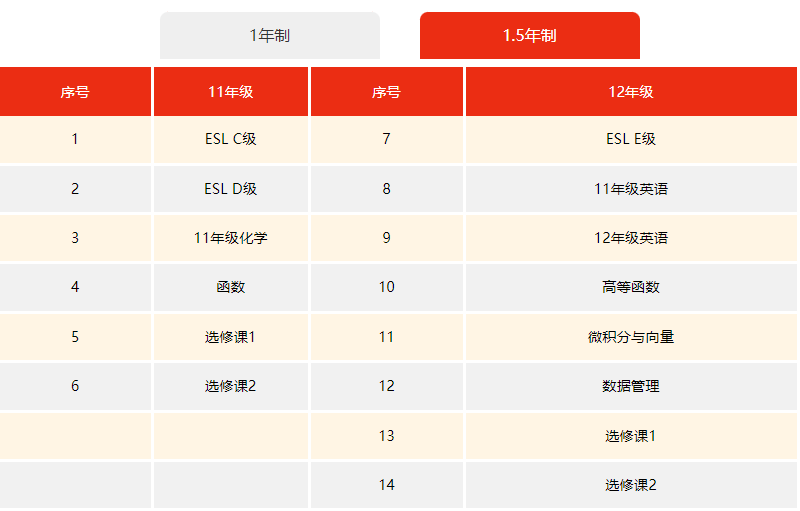Click the 11年级英语 course cell
Image resolution: width=800 pixels, height=511 pixels.
pos(631,189)
